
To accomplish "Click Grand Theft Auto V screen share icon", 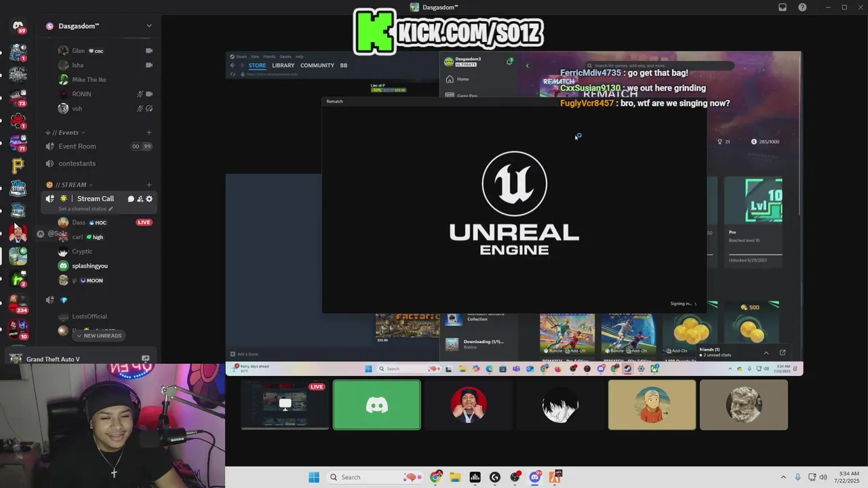I will coord(145,359).
